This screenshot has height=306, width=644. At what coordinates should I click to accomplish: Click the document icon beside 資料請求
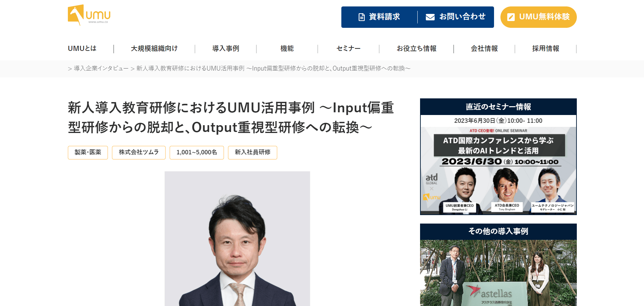coord(362,17)
